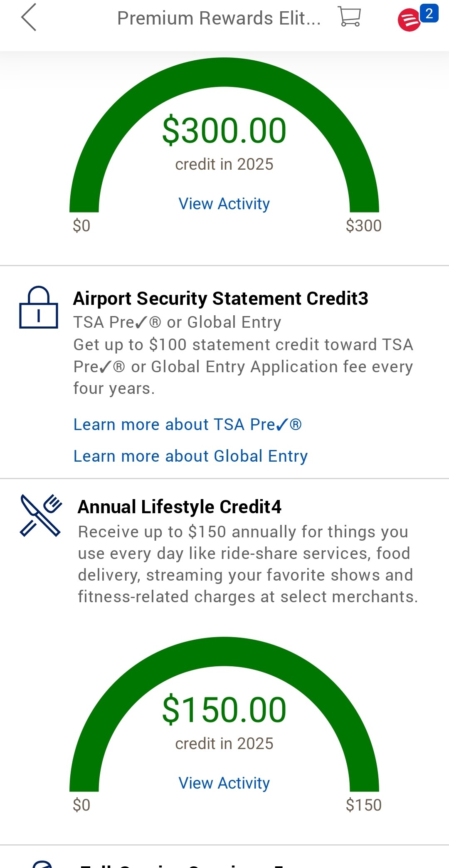
Task: Tap the Premium Rewards Elite page title
Action: coord(219,18)
